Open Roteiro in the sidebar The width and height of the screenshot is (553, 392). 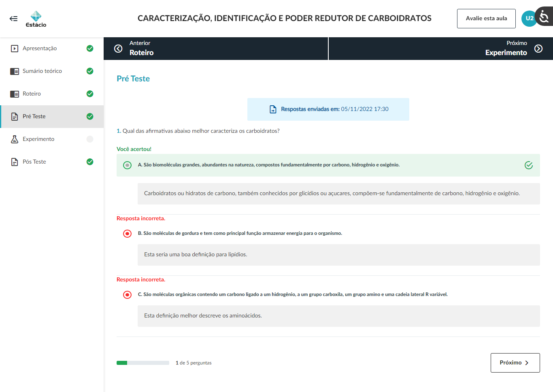coord(32,94)
